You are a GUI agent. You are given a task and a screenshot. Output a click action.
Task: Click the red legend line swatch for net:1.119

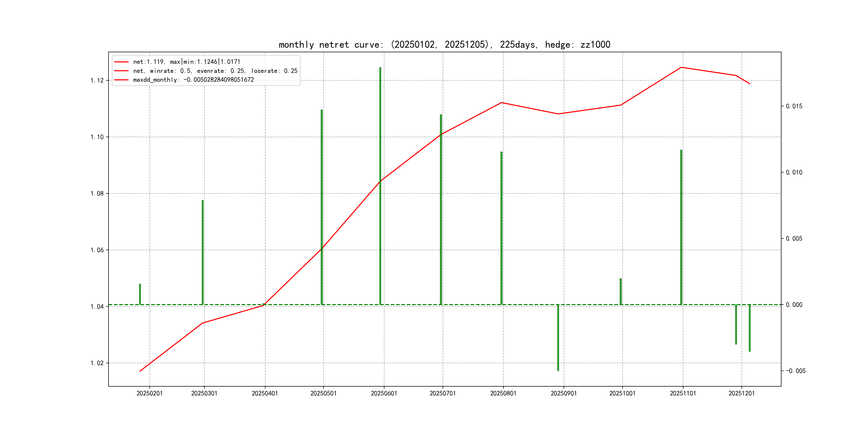coord(121,62)
